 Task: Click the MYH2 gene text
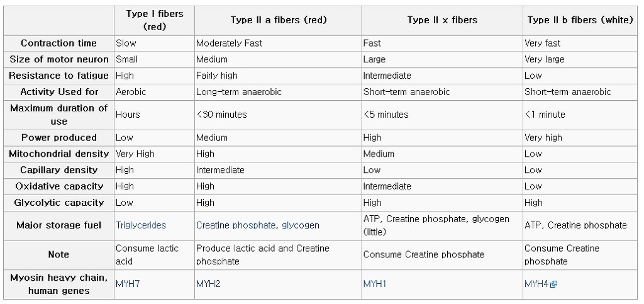click(208, 284)
